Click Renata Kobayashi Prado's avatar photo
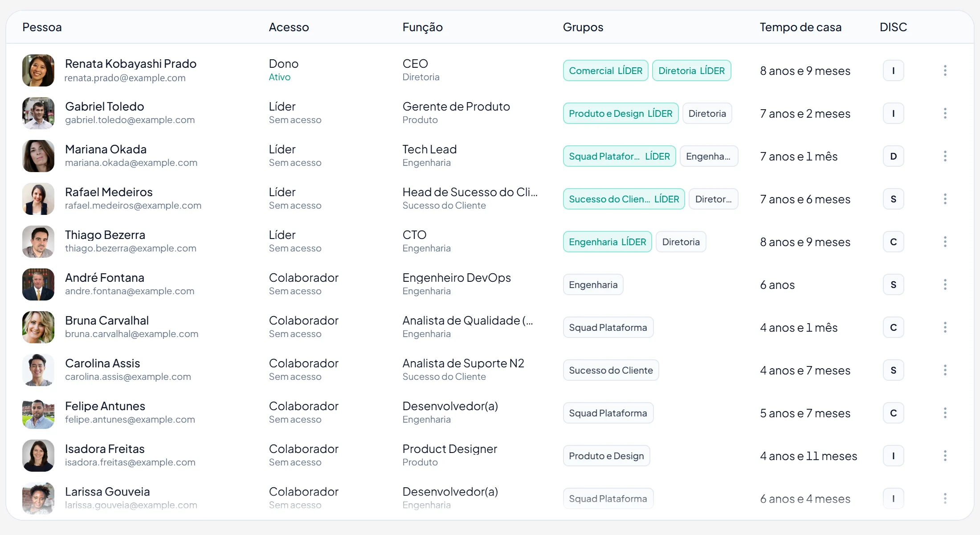This screenshot has width=980, height=535. [38, 70]
